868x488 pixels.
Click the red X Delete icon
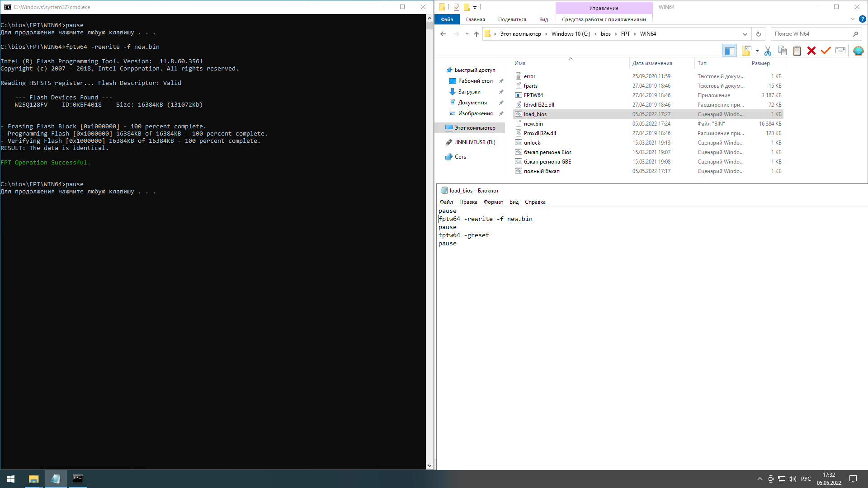point(811,51)
